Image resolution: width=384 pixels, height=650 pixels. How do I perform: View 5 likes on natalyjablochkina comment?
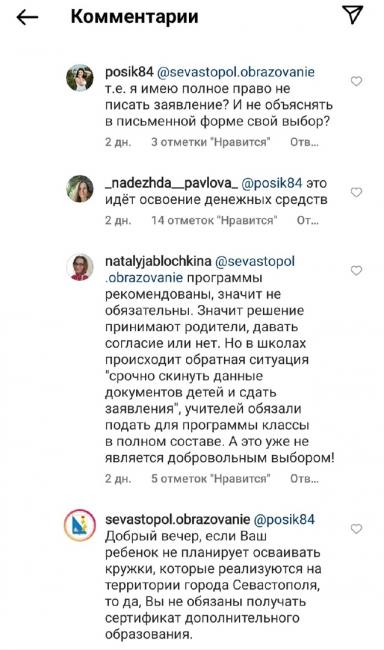pyautogui.click(x=211, y=478)
